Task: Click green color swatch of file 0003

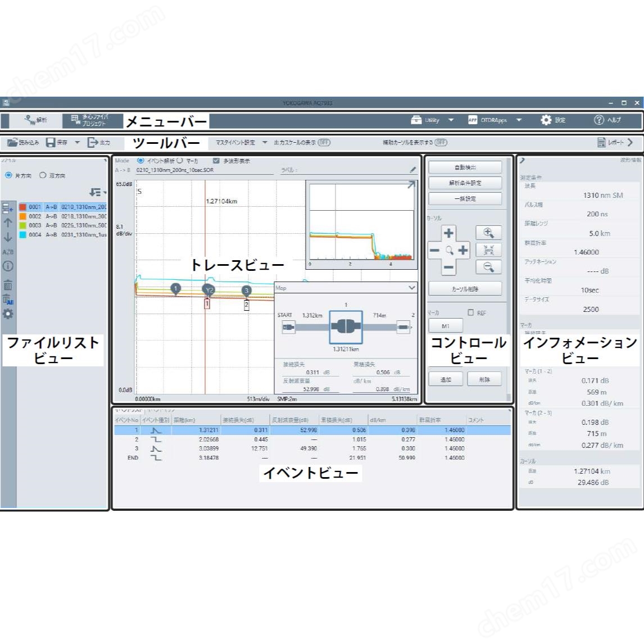Action: 22,225
